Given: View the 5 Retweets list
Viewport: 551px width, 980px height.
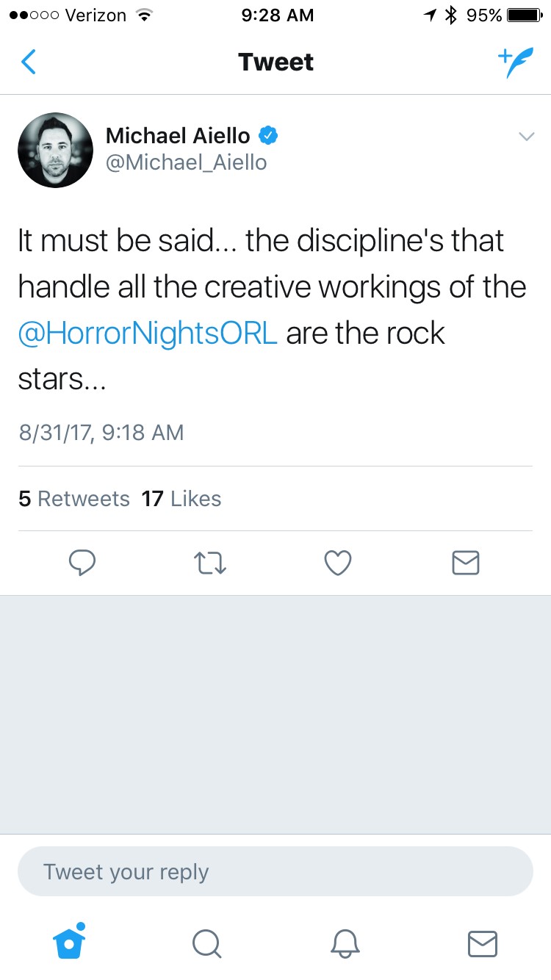Looking at the screenshot, I should pos(73,499).
